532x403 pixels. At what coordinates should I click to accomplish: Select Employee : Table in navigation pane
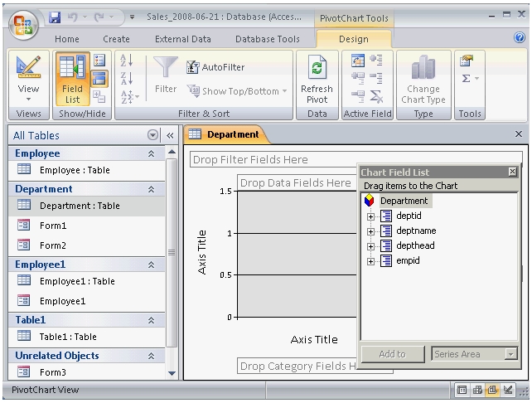(87, 170)
